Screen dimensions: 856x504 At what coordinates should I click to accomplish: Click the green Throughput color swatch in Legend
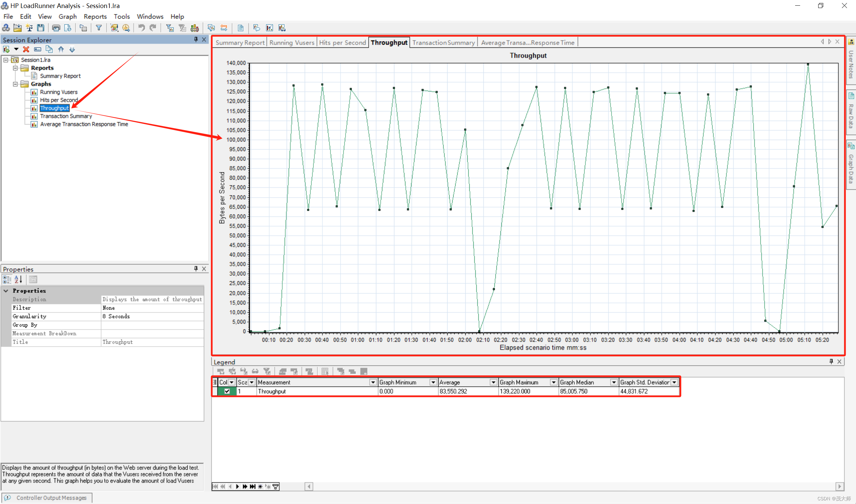pos(234,391)
